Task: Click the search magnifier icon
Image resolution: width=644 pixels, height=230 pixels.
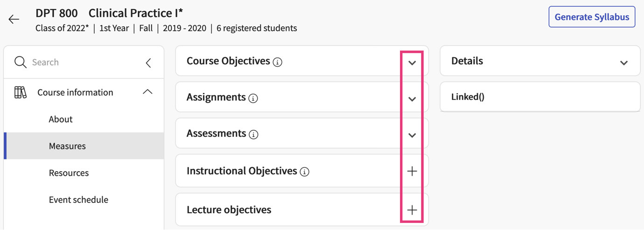Action: click(x=20, y=62)
